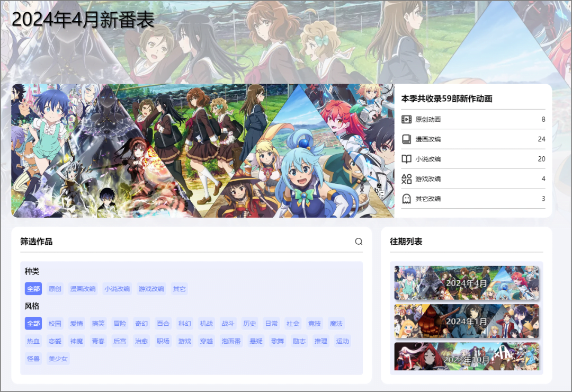Select the 奇幻 genre tag
Screen dimensions: 572x392
click(x=141, y=323)
